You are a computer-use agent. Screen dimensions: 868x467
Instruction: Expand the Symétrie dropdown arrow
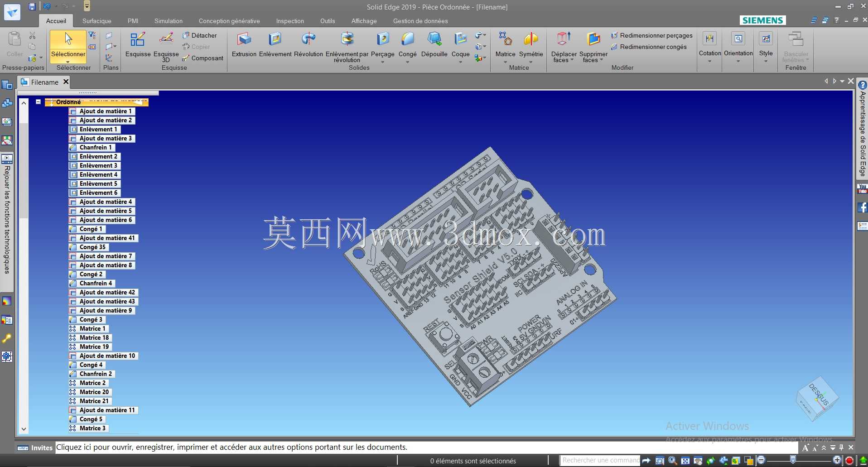click(531, 62)
